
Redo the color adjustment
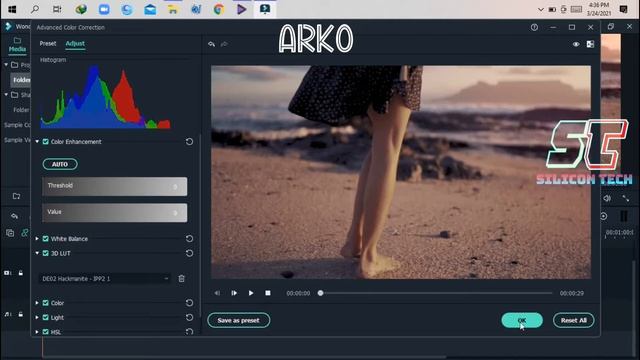point(224,44)
